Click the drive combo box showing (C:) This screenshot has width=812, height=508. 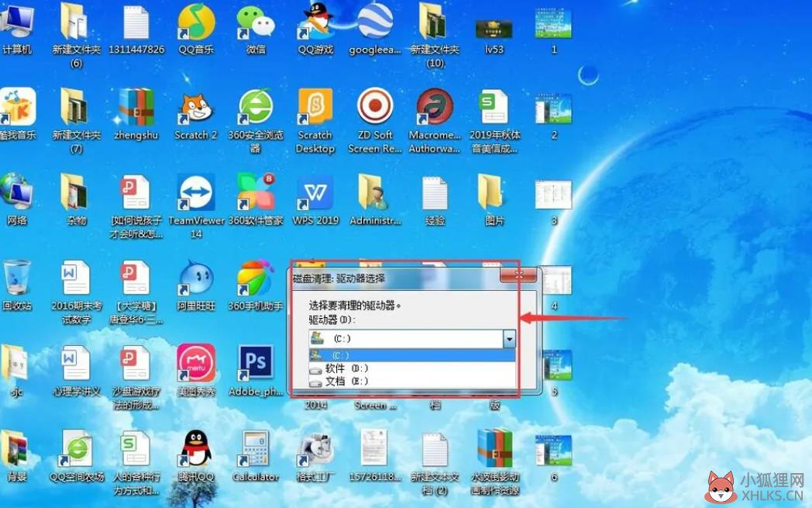412,339
